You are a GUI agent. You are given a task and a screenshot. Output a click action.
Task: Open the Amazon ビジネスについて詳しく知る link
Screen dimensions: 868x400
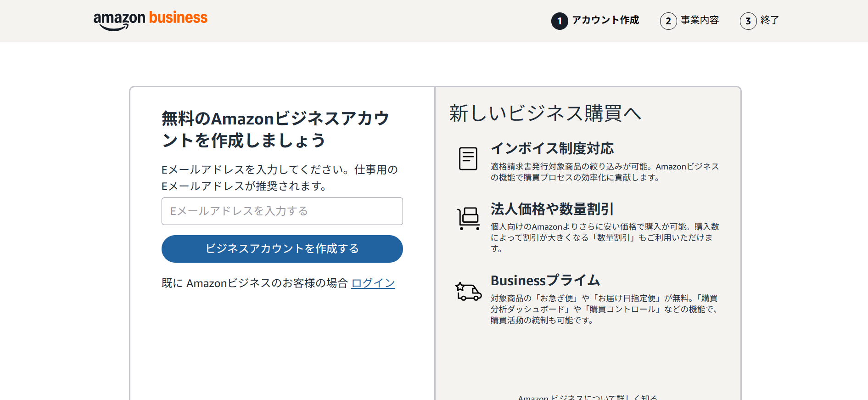click(x=588, y=397)
